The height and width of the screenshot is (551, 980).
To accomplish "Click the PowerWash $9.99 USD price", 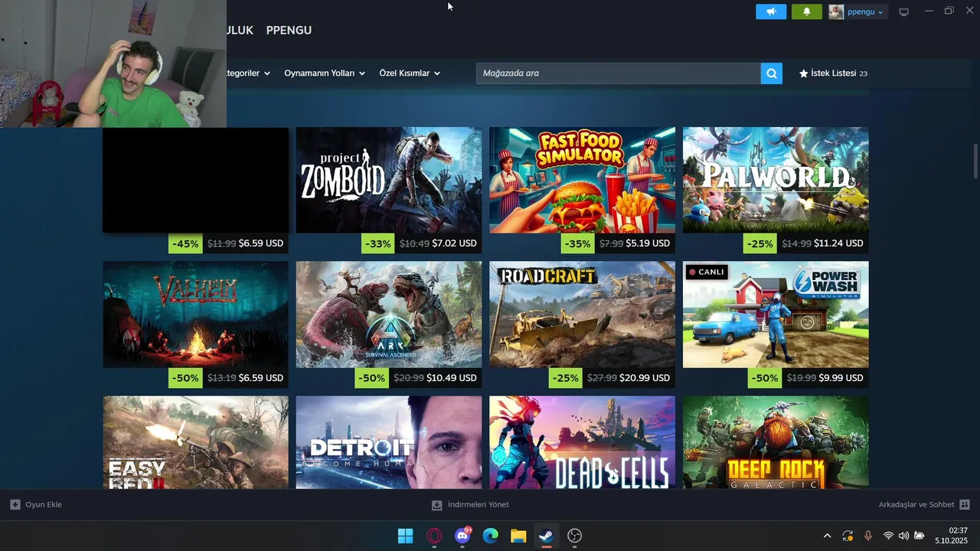I will click(x=841, y=378).
